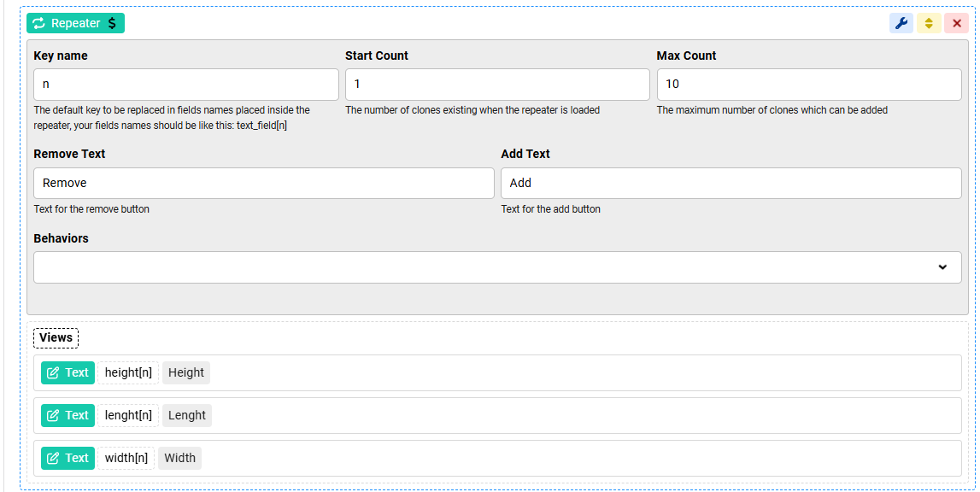Click the Width label tag
Viewport: 980px width, 492px height.
point(180,458)
